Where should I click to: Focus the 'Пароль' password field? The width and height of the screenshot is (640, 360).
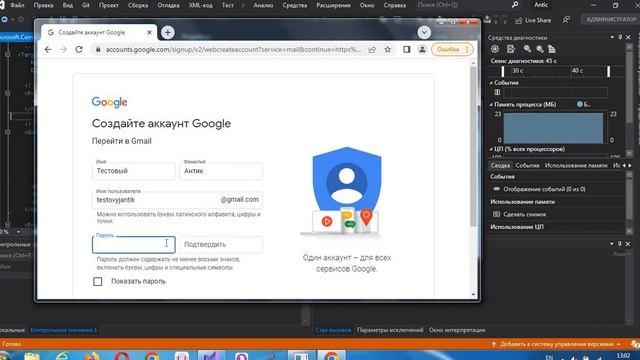pyautogui.click(x=133, y=244)
